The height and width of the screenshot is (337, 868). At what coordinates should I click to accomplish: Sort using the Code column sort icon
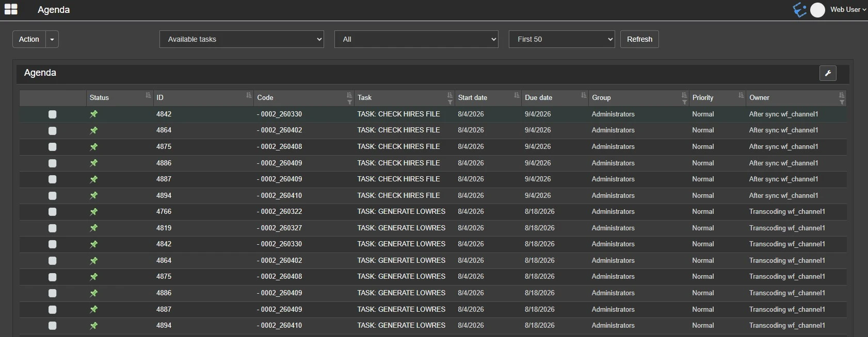349,95
